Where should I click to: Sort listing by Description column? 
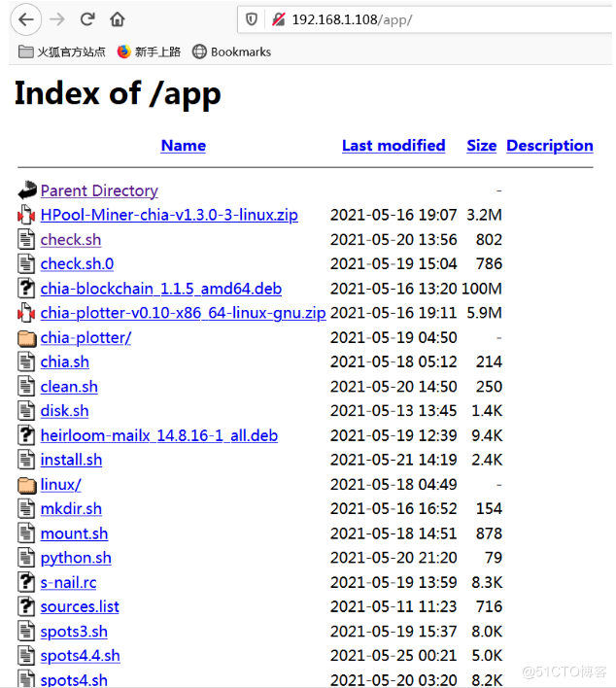pyautogui.click(x=550, y=145)
